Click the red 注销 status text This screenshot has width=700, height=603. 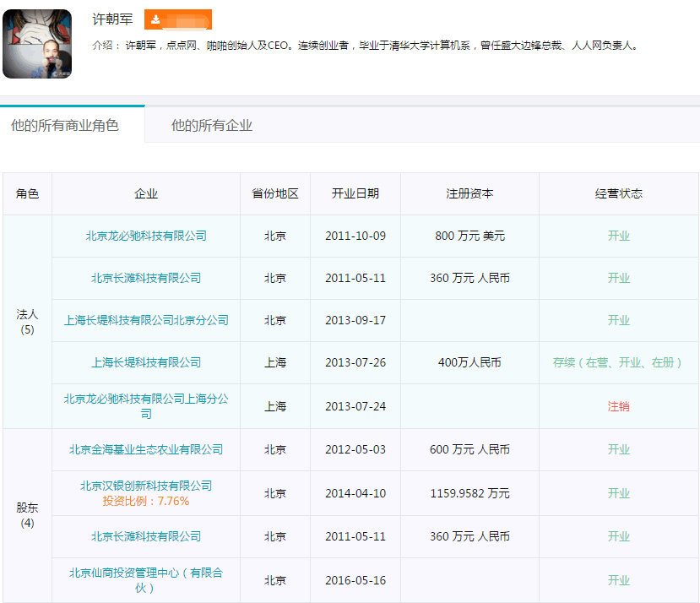[x=619, y=406]
